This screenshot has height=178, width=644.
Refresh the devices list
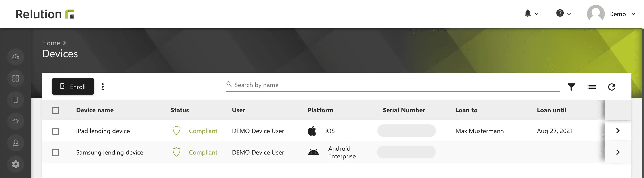612,87
